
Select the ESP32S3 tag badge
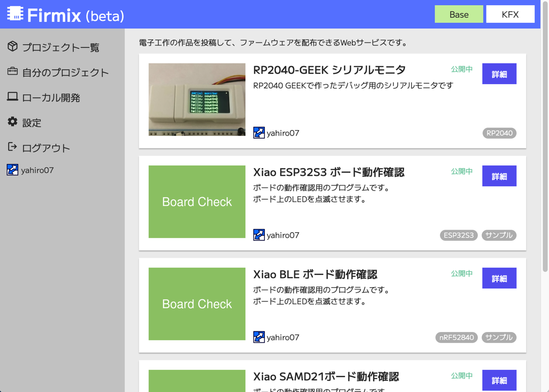click(459, 235)
